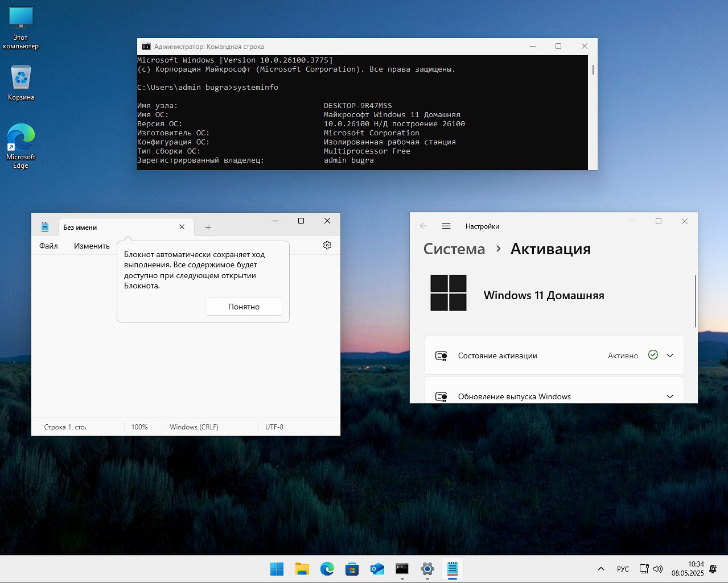The width and height of the screenshot is (728, 583).
Task: Launch Microsoft Store from the taskbar
Action: (352, 569)
